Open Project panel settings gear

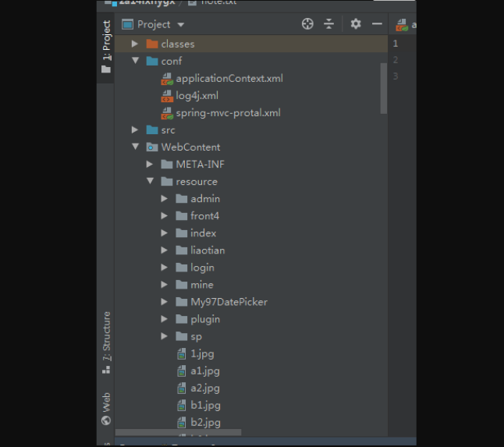point(356,24)
